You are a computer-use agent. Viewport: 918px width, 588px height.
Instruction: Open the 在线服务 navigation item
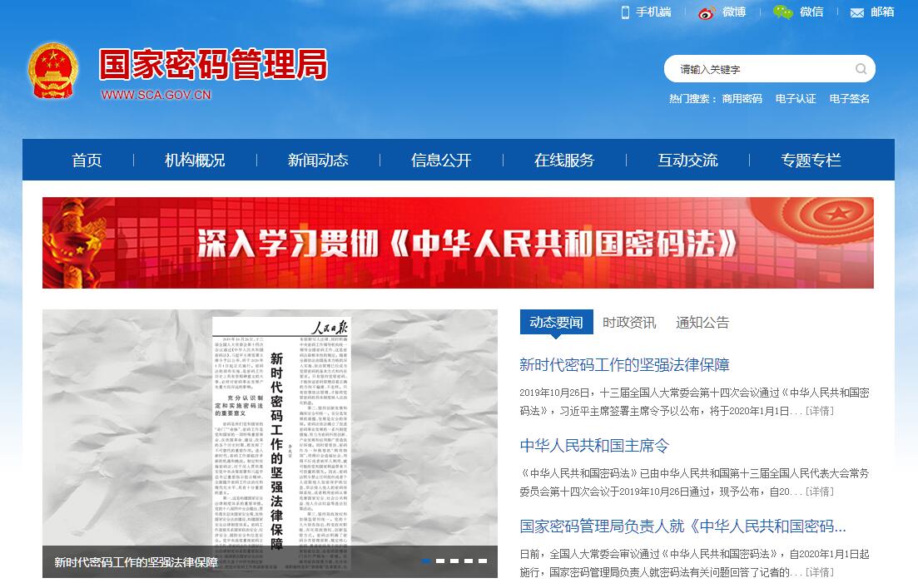click(x=564, y=161)
